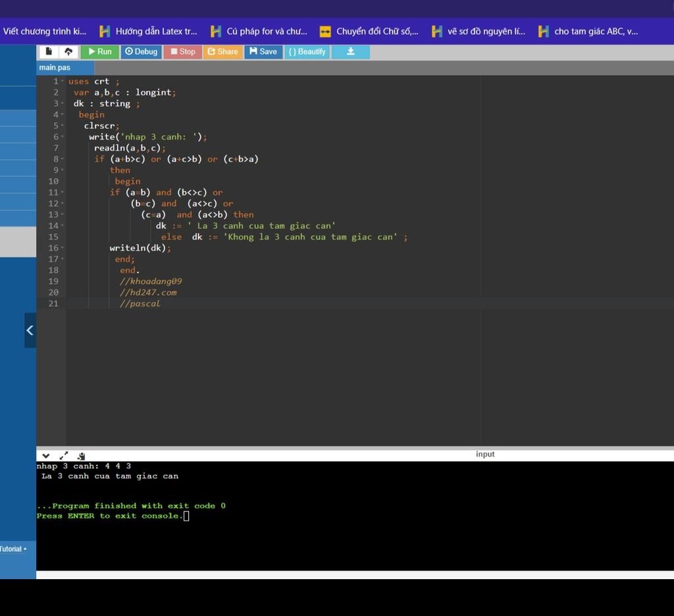
Task: Click the Upload File icon in toolbar
Action: (68, 51)
